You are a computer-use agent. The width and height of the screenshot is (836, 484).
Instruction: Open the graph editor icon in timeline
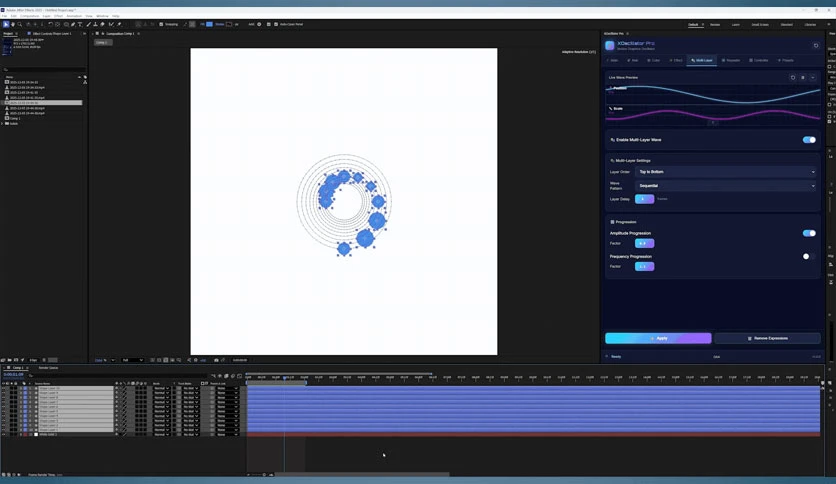[x=239, y=376]
